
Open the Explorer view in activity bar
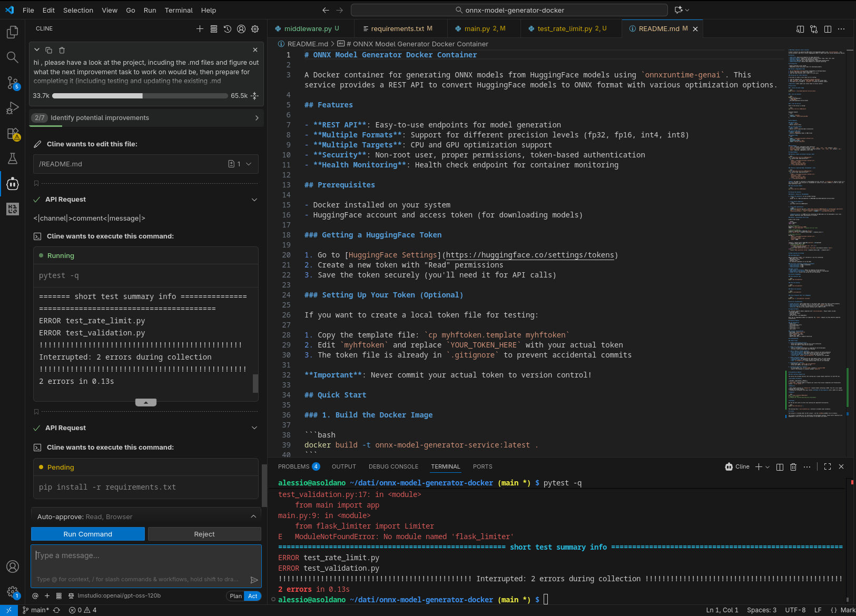click(x=12, y=32)
